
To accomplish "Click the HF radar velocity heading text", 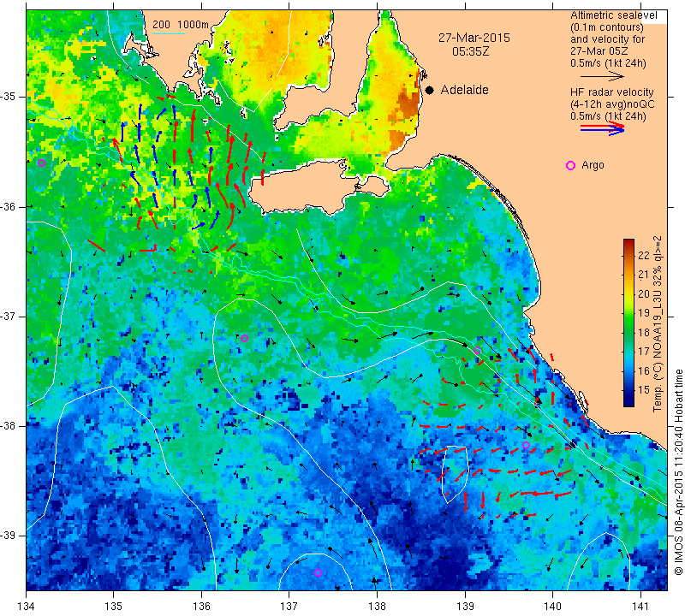I will 611,92.
